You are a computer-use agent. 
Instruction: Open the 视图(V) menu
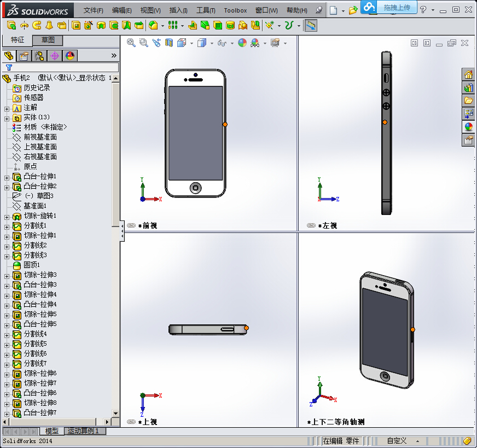[x=150, y=10]
